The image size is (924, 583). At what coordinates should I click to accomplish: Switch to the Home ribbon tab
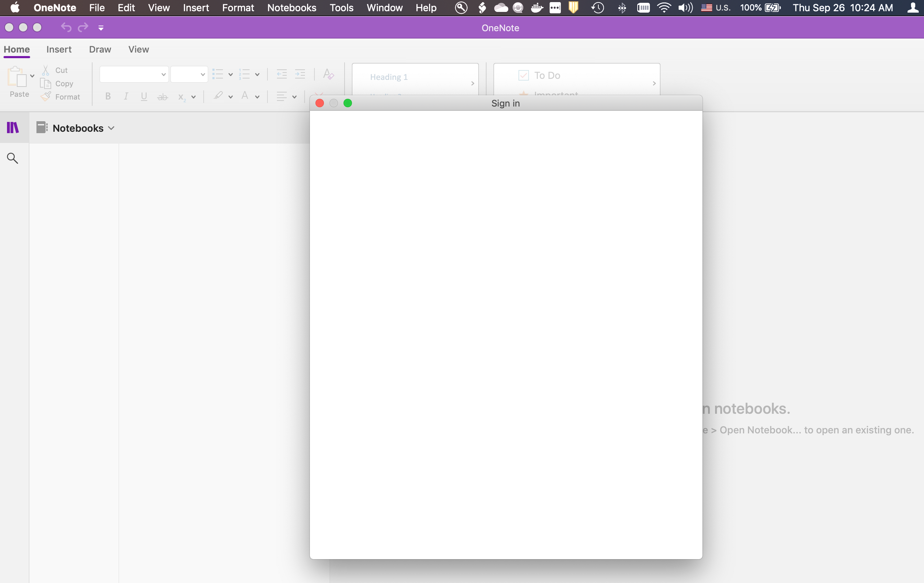pos(17,49)
